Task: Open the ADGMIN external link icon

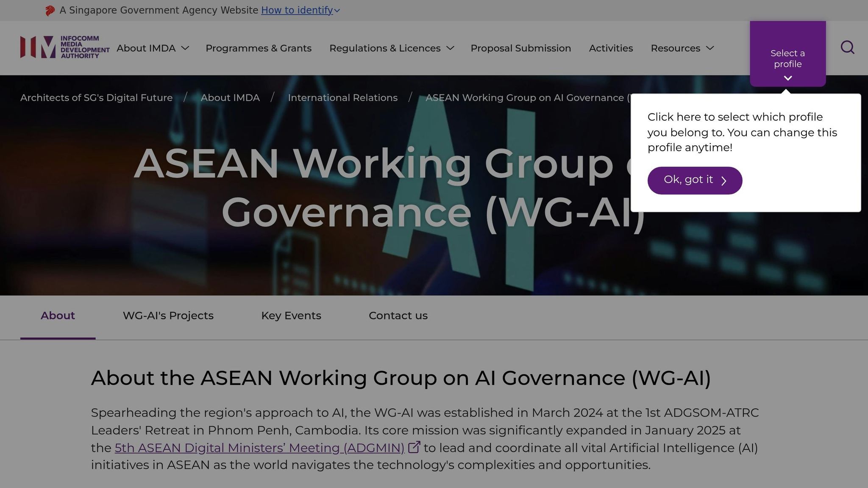Action: [414, 446]
